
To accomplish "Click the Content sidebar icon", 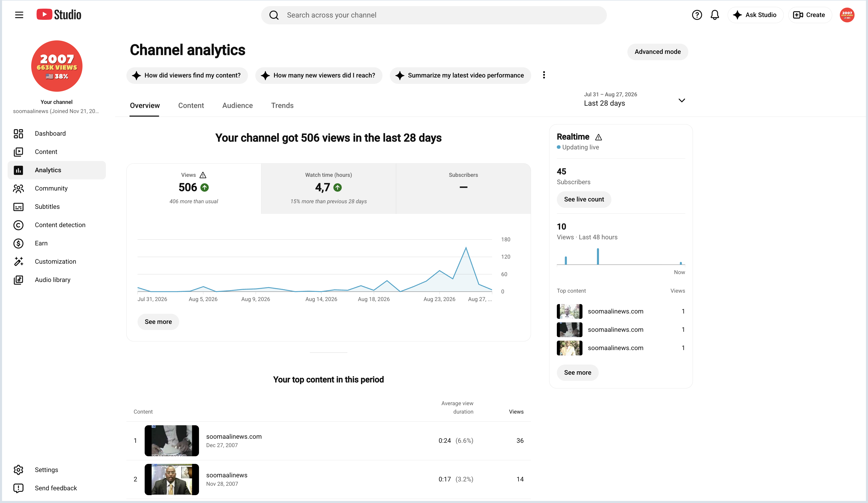I will 18,152.
